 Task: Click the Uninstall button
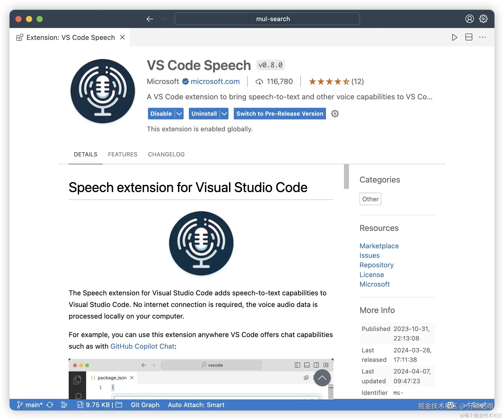pos(204,114)
